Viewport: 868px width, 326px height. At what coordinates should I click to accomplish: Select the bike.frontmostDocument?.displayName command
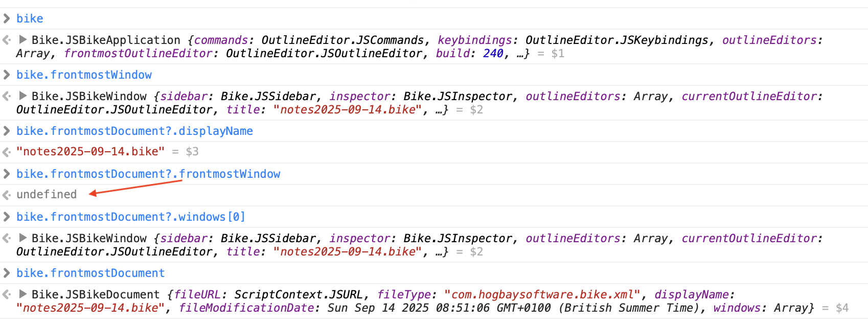pos(134,131)
